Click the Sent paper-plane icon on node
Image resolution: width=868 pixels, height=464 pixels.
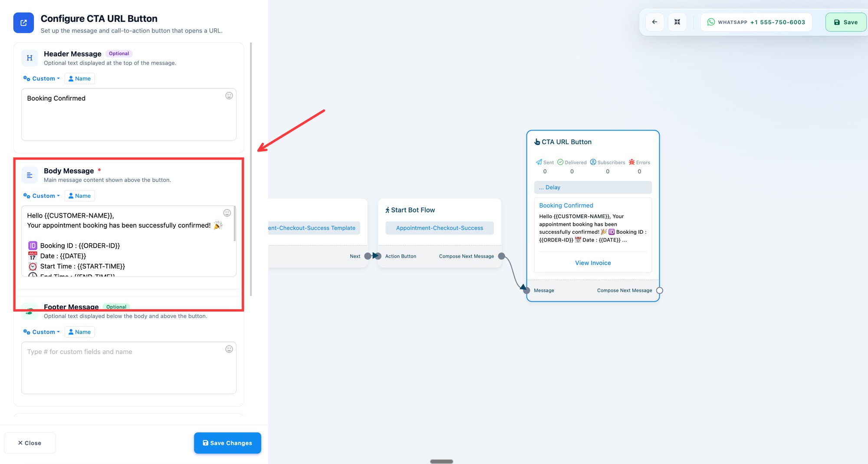click(539, 162)
